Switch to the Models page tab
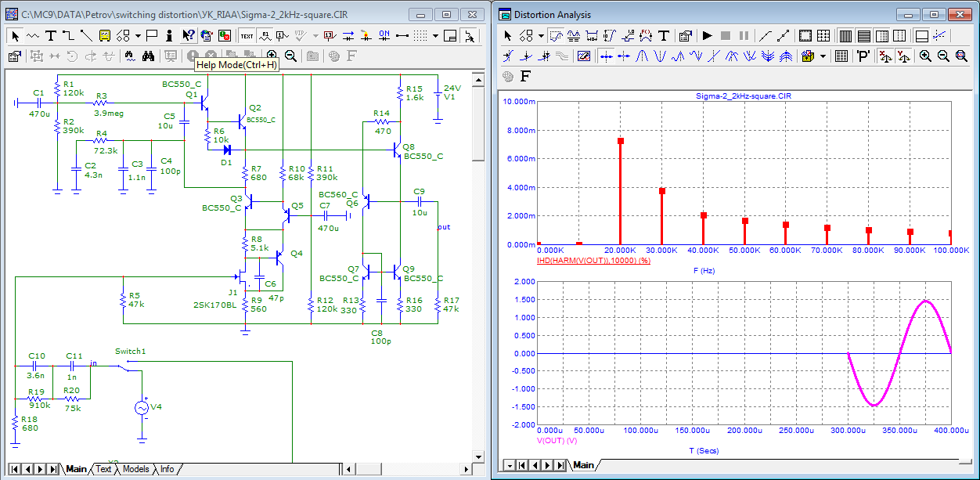This screenshot has width=980, height=480. point(135,469)
